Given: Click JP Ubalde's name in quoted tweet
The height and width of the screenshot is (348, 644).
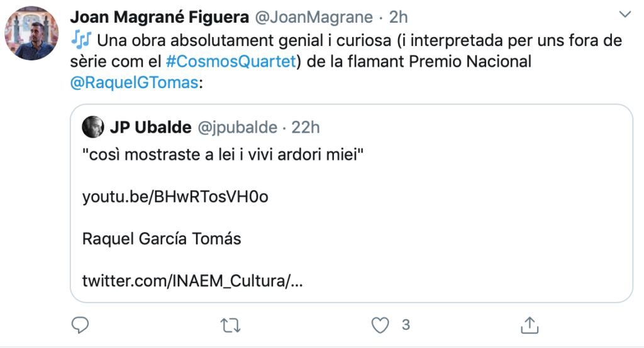Looking at the screenshot, I should coord(150,128).
